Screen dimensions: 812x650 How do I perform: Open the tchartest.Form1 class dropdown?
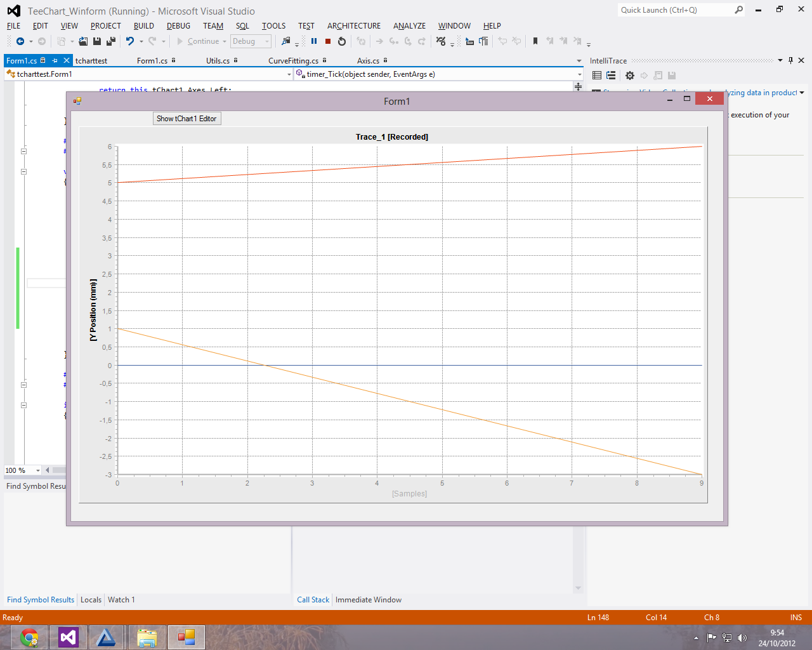point(289,74)
